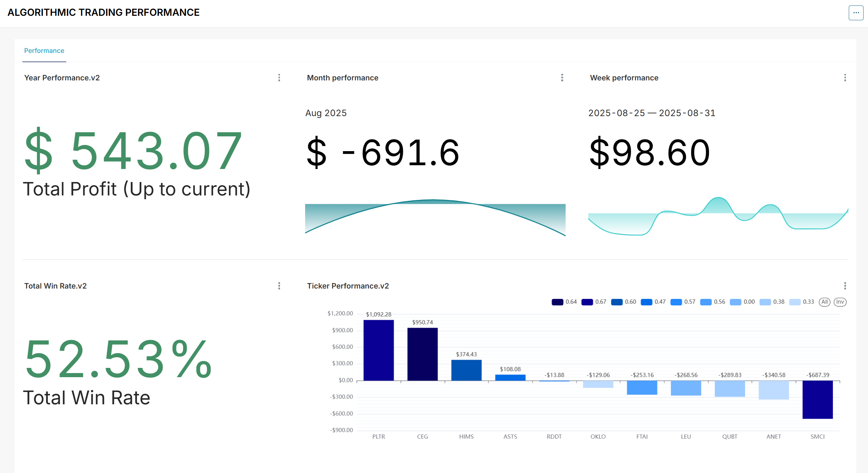Screen dimensions: 868x473
Task: Open Total Win Rate.v2 chart options menu
Action: click(x=279, y=286)
